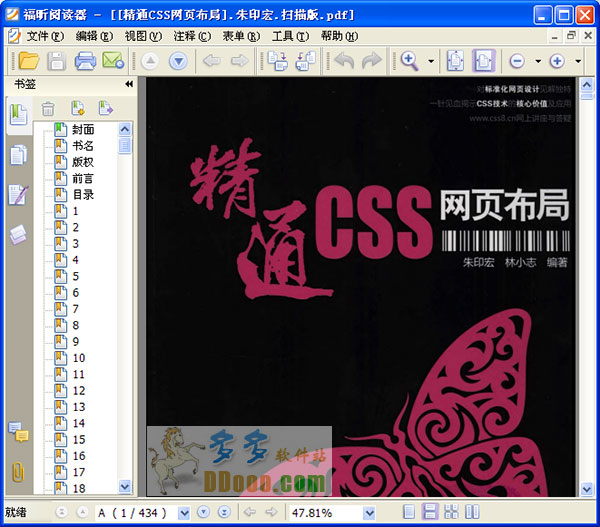Open the zoom tool dropdown arrow
This screenshot has width=600, height=527.
[x=431, y=61]
